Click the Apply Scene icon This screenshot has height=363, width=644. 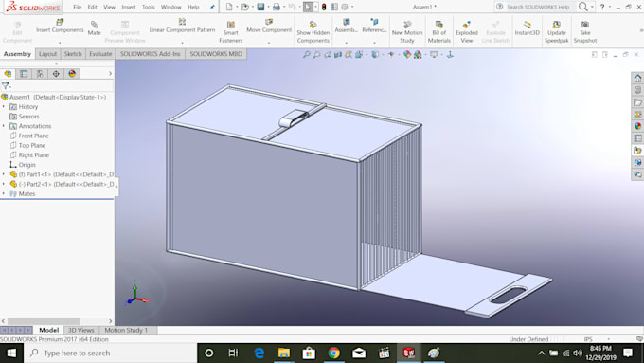418,54
